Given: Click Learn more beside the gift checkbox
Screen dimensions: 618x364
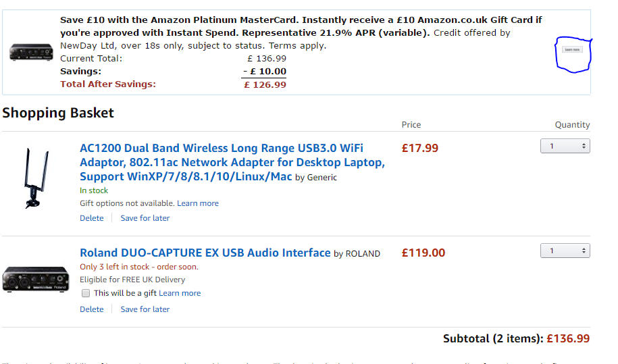Looking at the screenshot, I should 180,293.
